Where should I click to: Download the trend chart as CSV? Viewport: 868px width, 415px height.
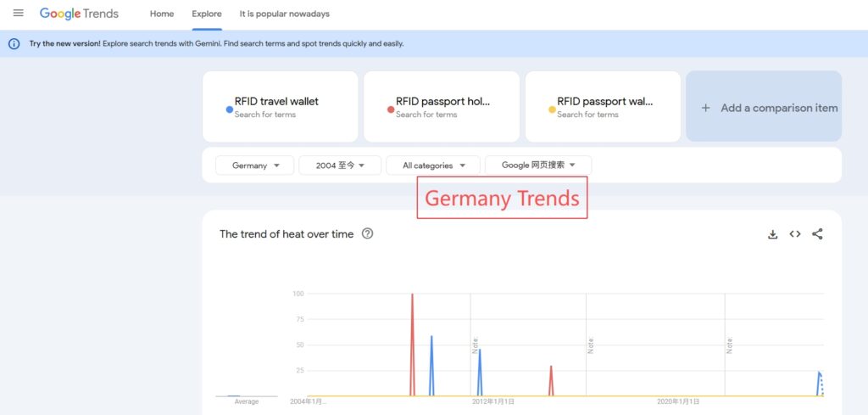click(x=772, y=234)
